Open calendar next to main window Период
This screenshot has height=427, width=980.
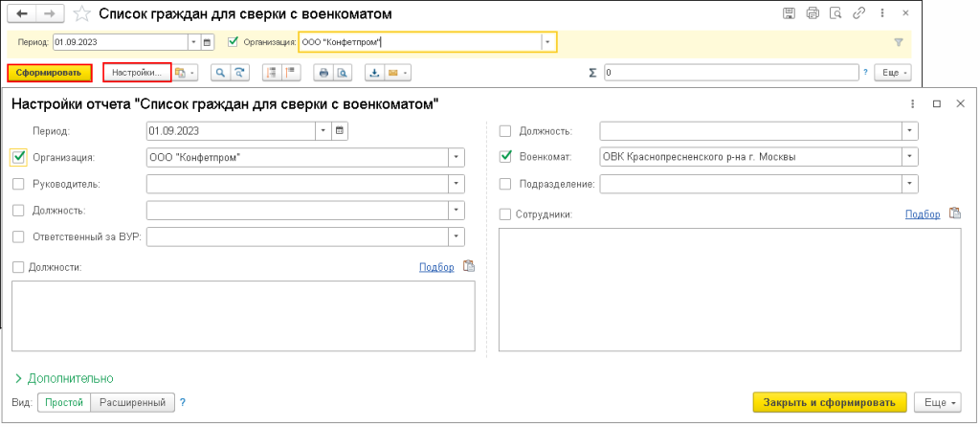click(x=208, y=42)
